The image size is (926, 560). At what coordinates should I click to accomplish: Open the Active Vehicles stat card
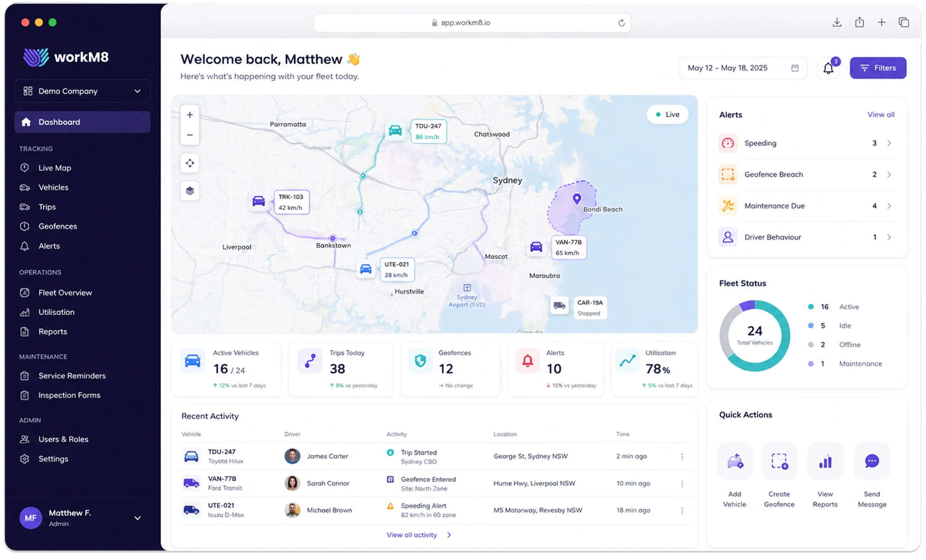point(226,369)
